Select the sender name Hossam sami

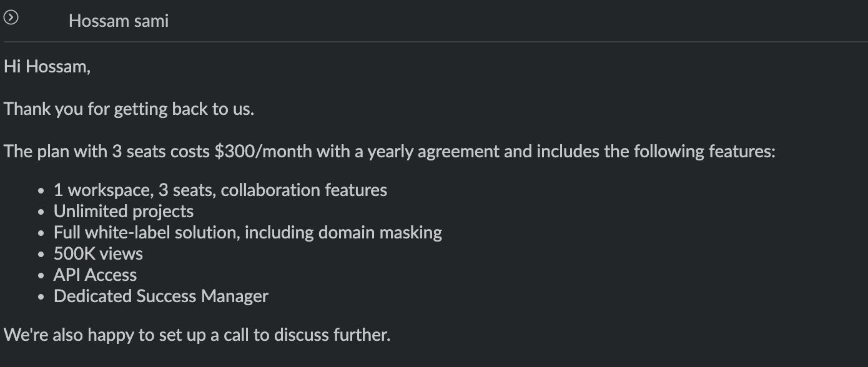pyautogui.click(x=119, y=21)
